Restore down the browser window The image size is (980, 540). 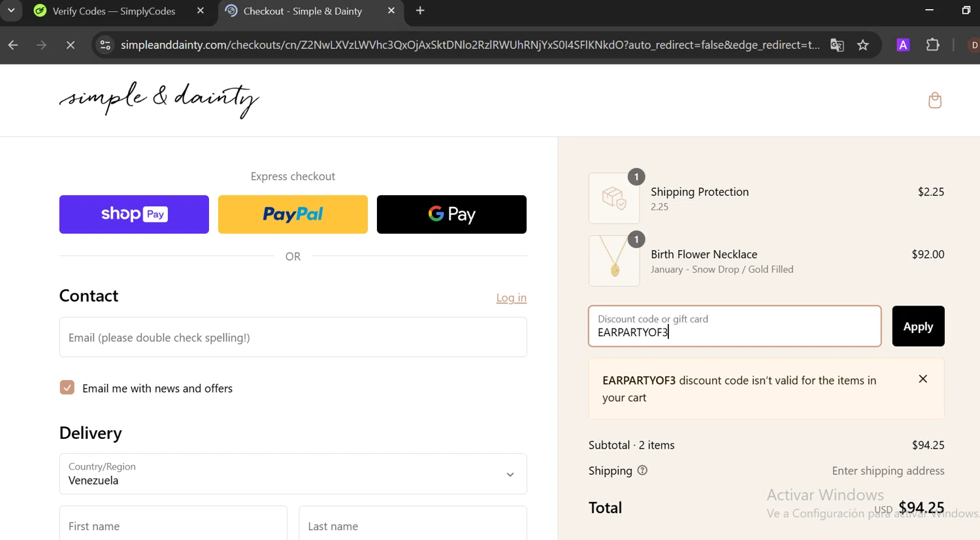pyautogui.click(x=966, y=10)
